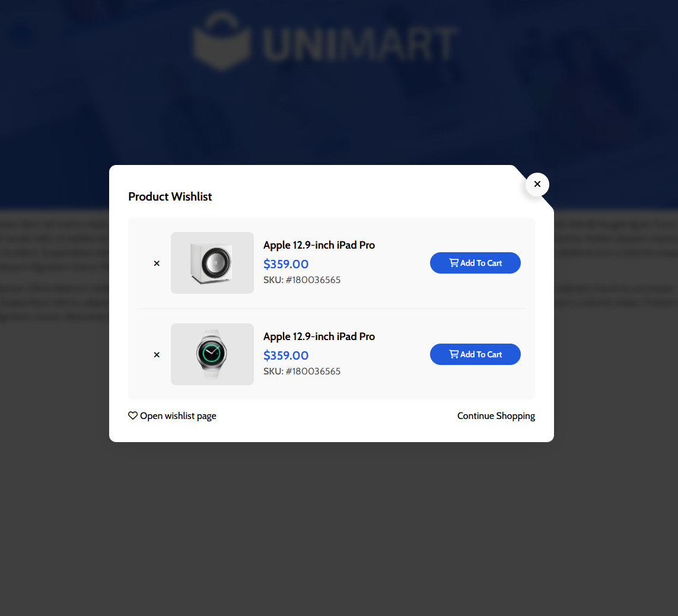The image size is (678, 616).
Task: Open the iPad Pro title beside the speaker
Action: [x=319, y=245]
